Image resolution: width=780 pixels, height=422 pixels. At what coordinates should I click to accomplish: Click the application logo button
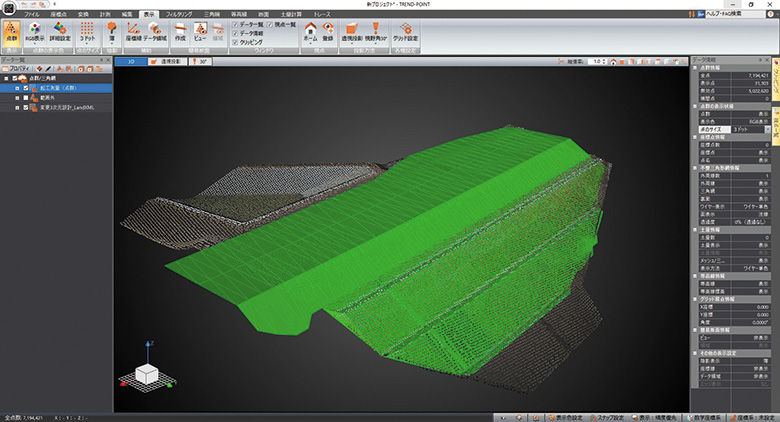pyautogui.click(x=8, y=8)
